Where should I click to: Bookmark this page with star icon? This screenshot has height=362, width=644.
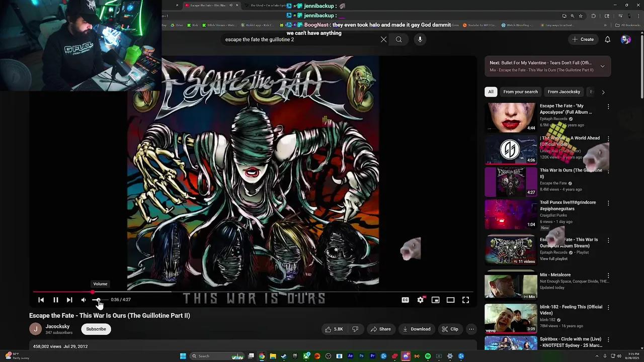pyautogui.click(x=581, y=16)
